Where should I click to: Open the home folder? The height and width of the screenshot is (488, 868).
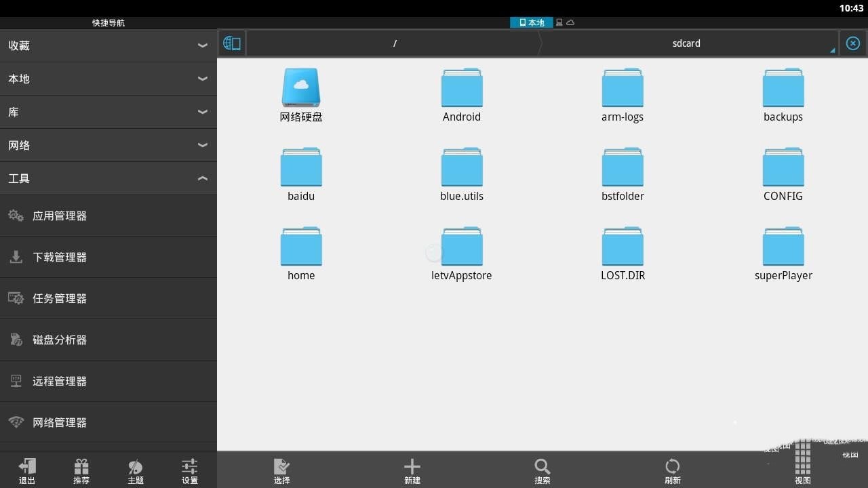point(301,247)
